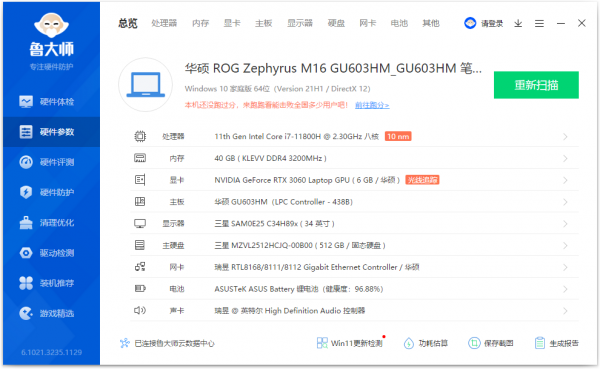
Task: Click the sound card speaker icon
Action: [140, 310]
